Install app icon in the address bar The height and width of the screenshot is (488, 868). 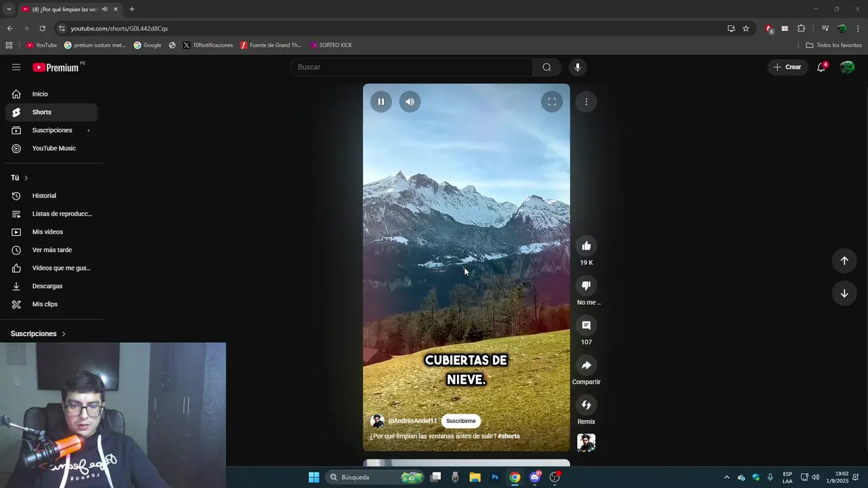[x=731, y=28]
